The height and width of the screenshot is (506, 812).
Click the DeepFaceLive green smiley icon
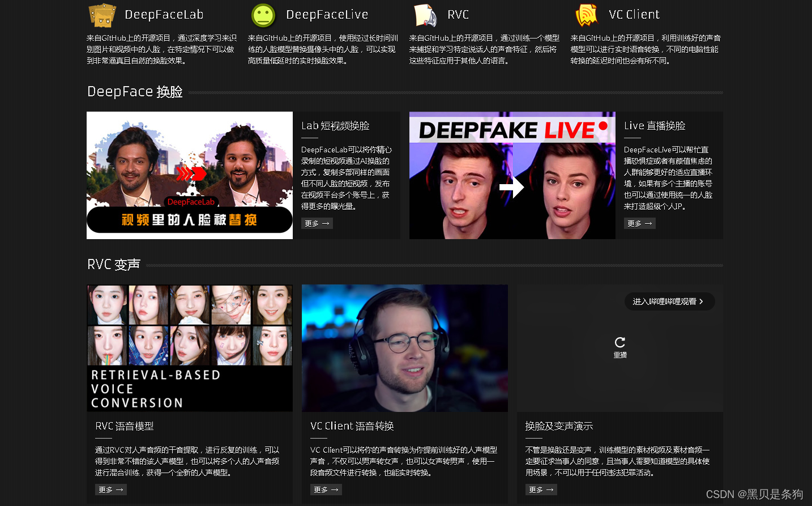pos(263,15)
